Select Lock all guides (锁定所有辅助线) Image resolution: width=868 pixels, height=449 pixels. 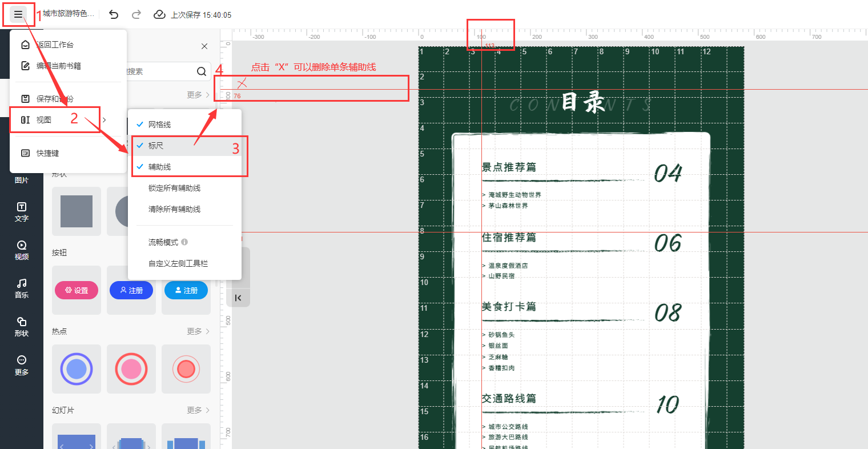click(x=174, y=188)
